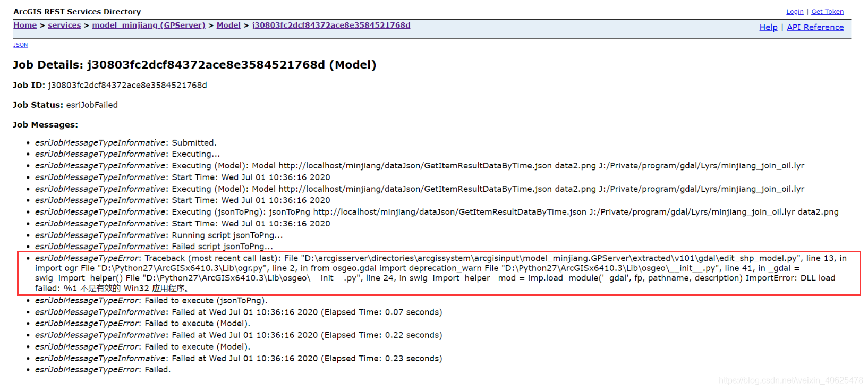The image size is (868, 390).
Task: Open the Help link
Action: (x=768, y=27)
